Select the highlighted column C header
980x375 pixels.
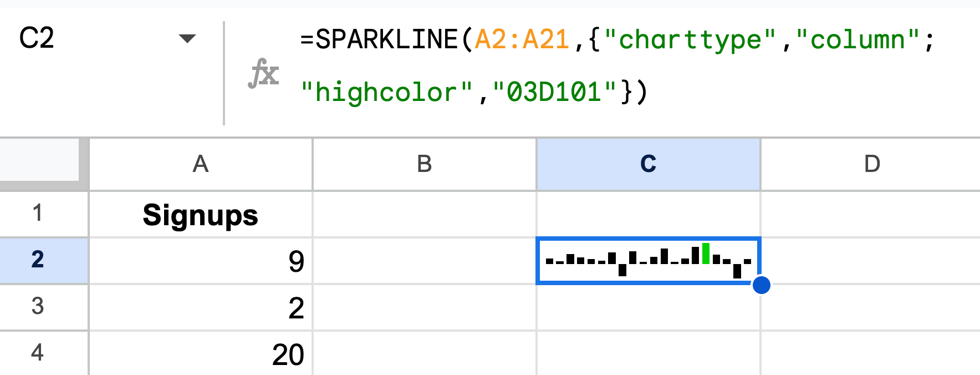(x=649, y=164)
